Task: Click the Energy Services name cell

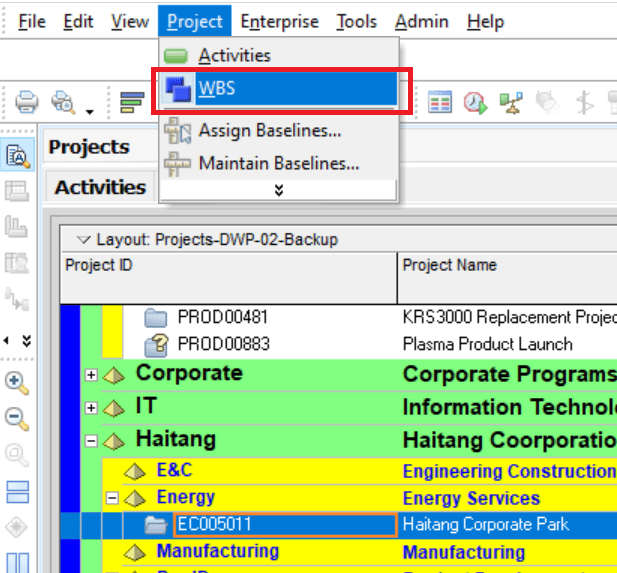Action: (x=508, y=498)
